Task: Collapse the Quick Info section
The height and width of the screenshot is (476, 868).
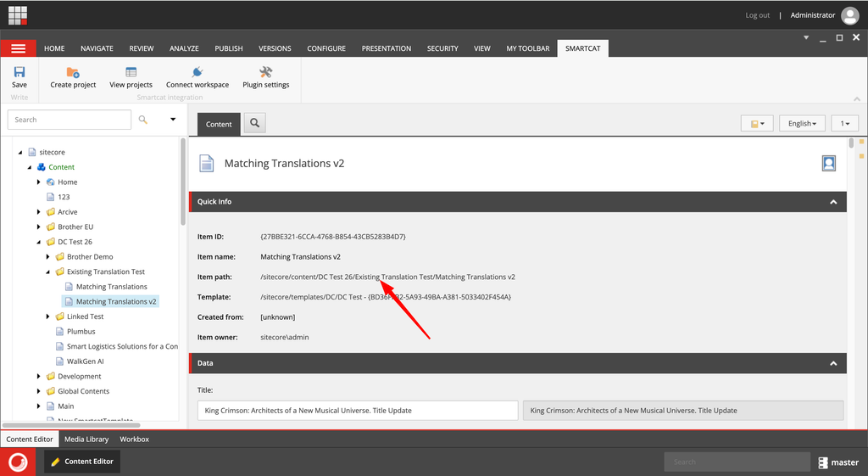Action: [833, 202]
